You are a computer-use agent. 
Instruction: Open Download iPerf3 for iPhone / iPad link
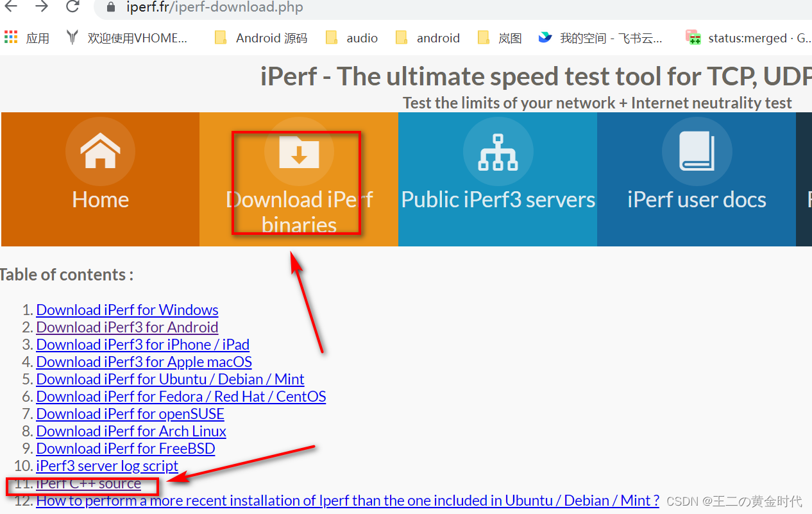(142, 345)
